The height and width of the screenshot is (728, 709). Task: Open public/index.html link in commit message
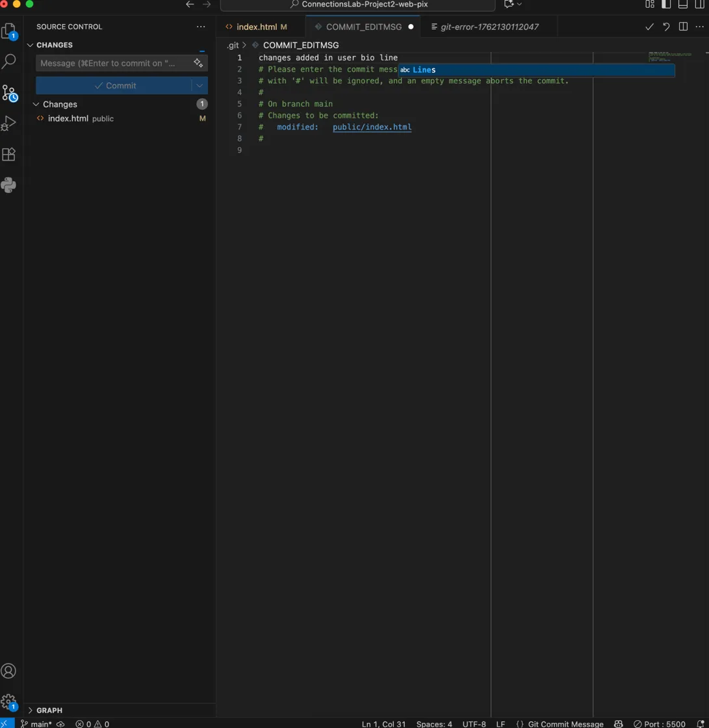372,127
